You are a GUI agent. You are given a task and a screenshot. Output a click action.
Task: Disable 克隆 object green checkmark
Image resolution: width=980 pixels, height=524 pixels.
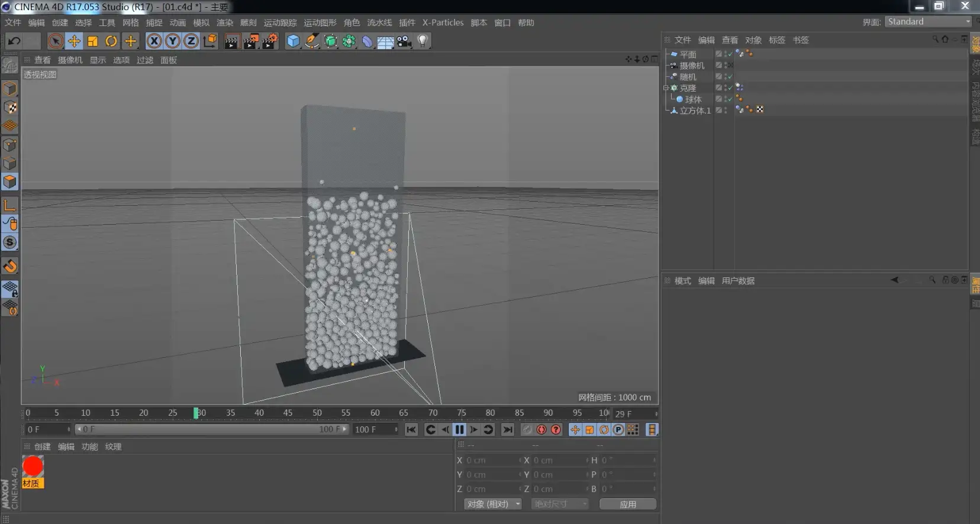[x=730, y=88]
